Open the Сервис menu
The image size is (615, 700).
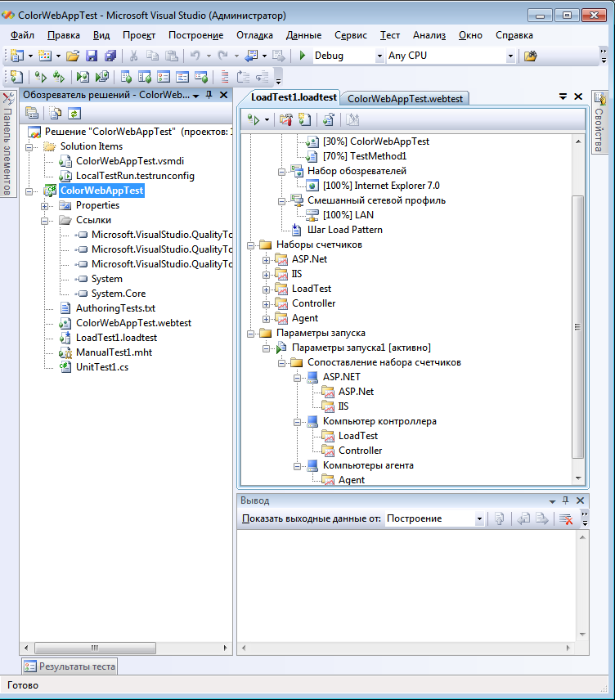tap(351, 35)
